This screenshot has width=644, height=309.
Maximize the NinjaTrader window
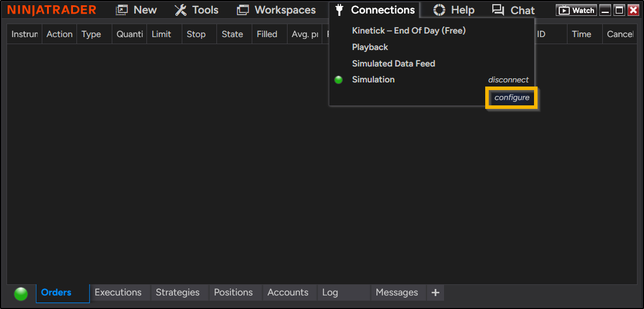tap(619, 10)
